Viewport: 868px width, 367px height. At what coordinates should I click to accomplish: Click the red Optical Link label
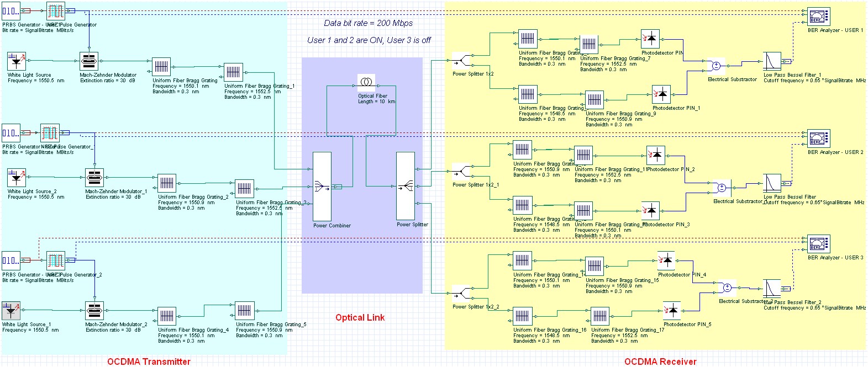click(360, 317)
